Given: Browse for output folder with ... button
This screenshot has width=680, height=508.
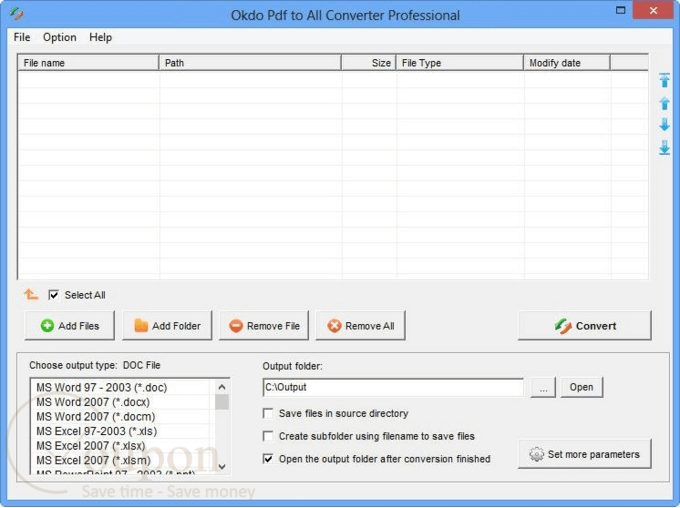Looking at the screenshot, I should click(543, 387).
